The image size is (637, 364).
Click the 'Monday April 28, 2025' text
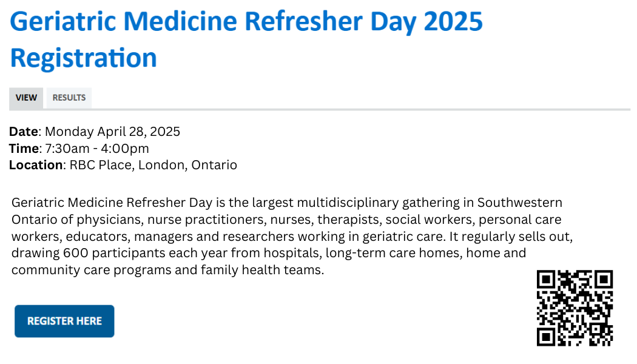(x=113, y=132)
